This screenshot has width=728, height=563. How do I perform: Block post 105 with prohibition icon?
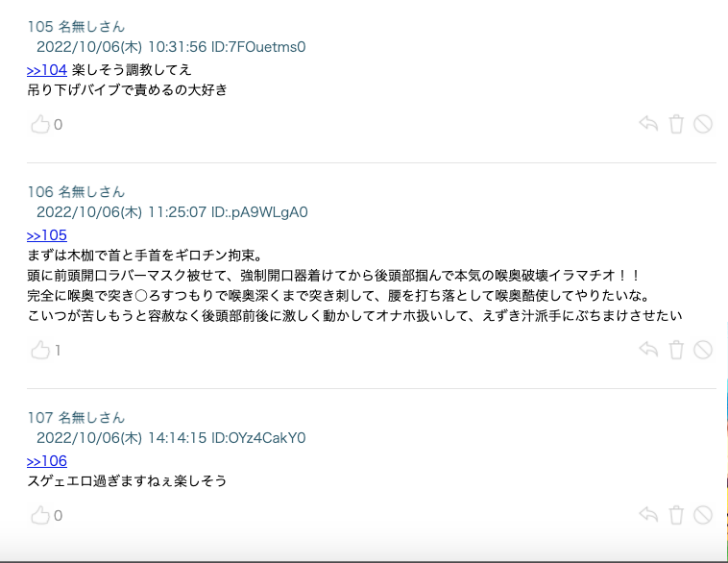pyautogui.click(x=703, y=124)
